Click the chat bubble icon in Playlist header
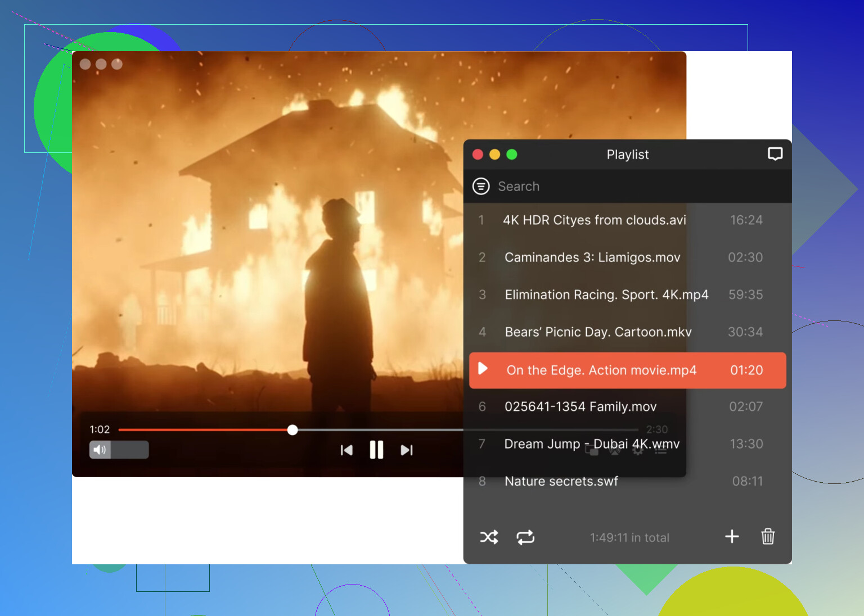Screen dimensions: 864x616 [775, 154]
